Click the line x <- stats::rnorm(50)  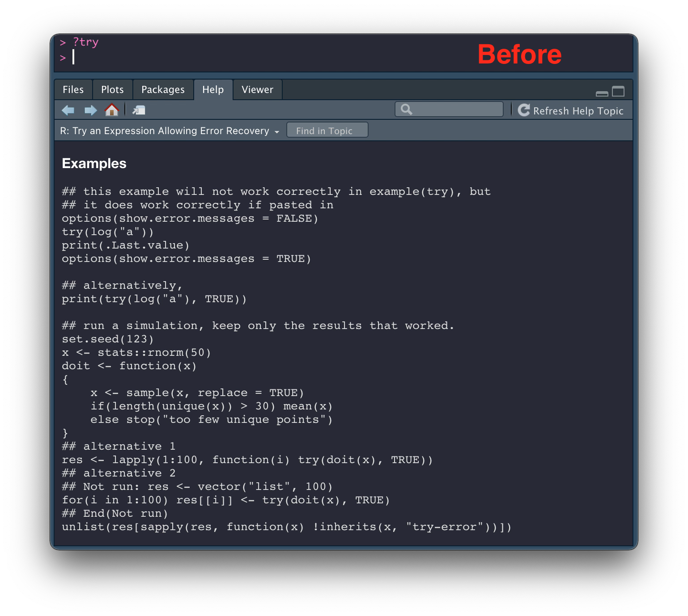click(136, 353)
